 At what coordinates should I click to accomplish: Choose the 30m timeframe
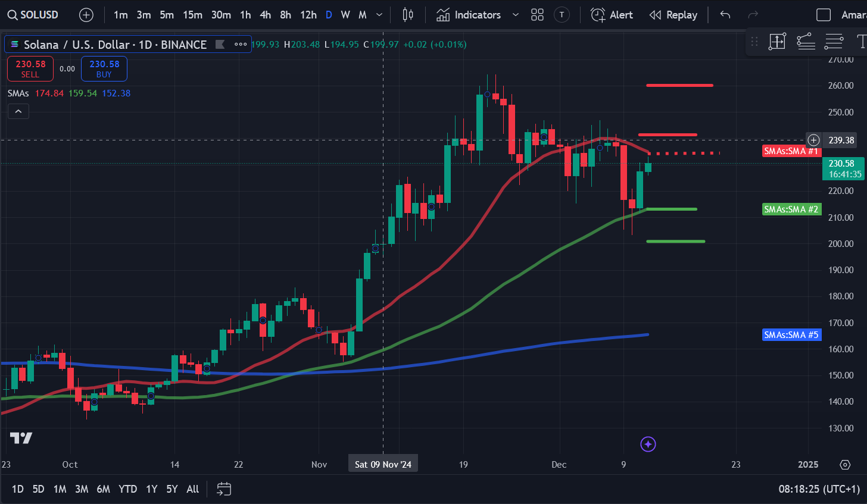click(221, 15)
